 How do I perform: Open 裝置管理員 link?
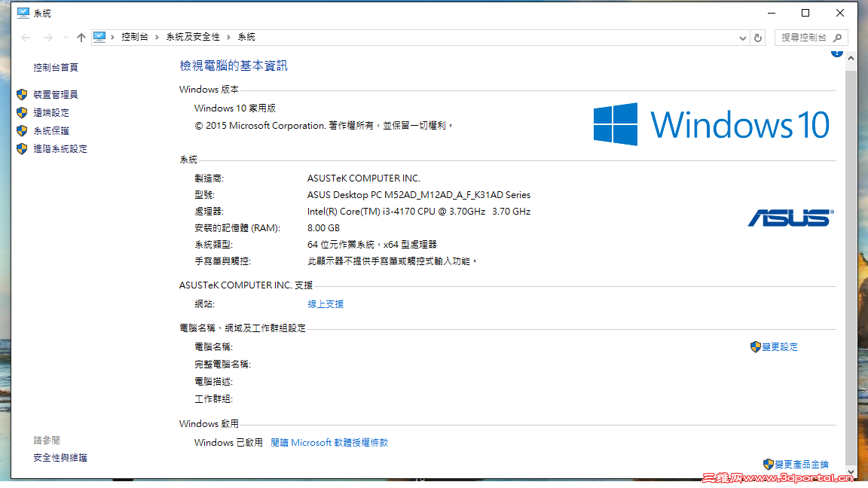tap(56, 95)
